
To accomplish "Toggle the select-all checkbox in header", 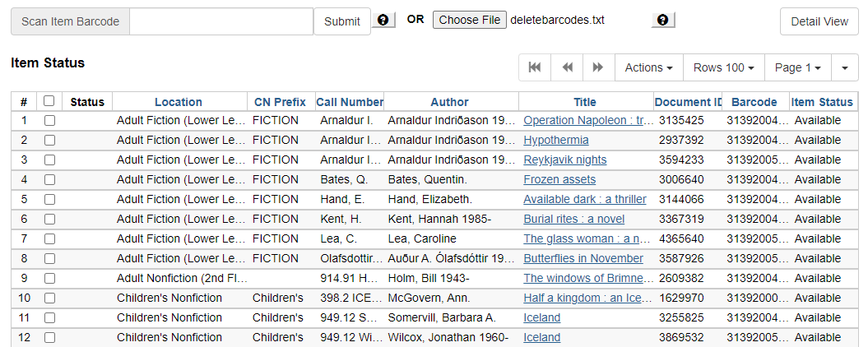I will point(49,101).
